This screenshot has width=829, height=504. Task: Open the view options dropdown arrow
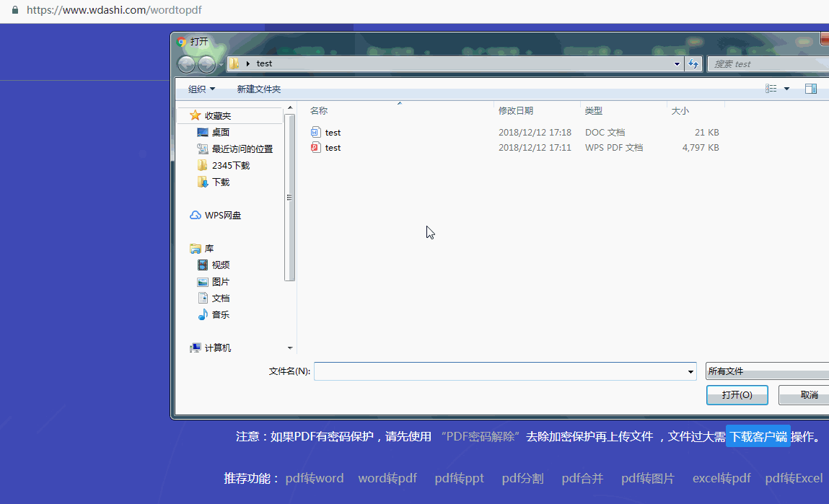pyautogui.click(x=786, y=89)
